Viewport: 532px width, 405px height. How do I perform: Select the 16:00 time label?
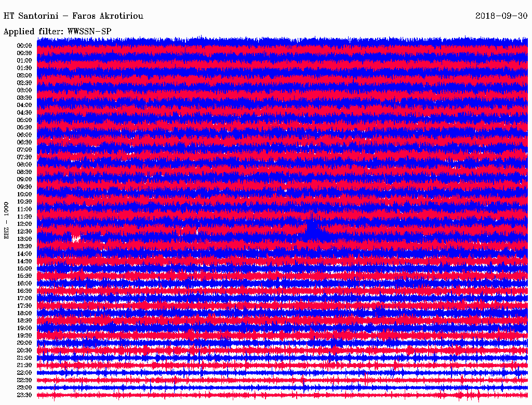24,283
